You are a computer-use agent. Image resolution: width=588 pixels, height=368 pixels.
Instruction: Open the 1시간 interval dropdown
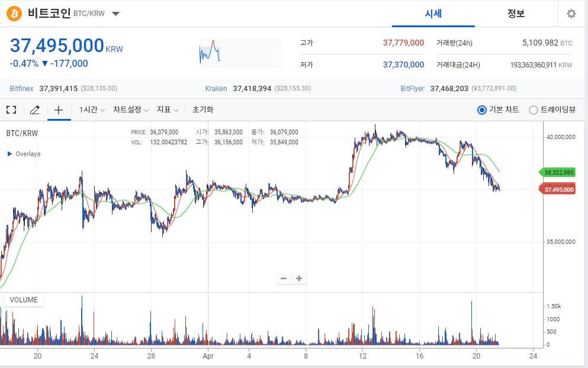92,110
